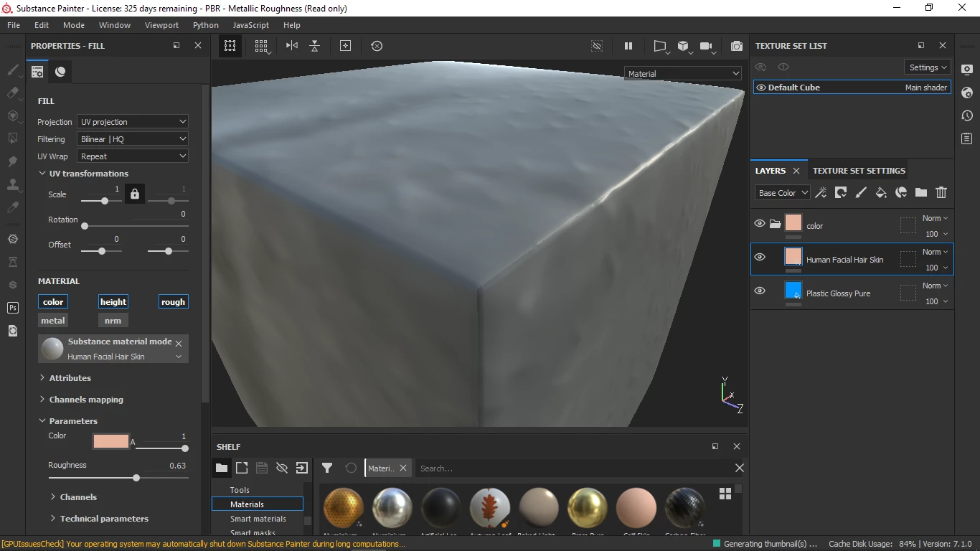
Task: Select the Polygon Fill tool
Action: tap(12, 138)
